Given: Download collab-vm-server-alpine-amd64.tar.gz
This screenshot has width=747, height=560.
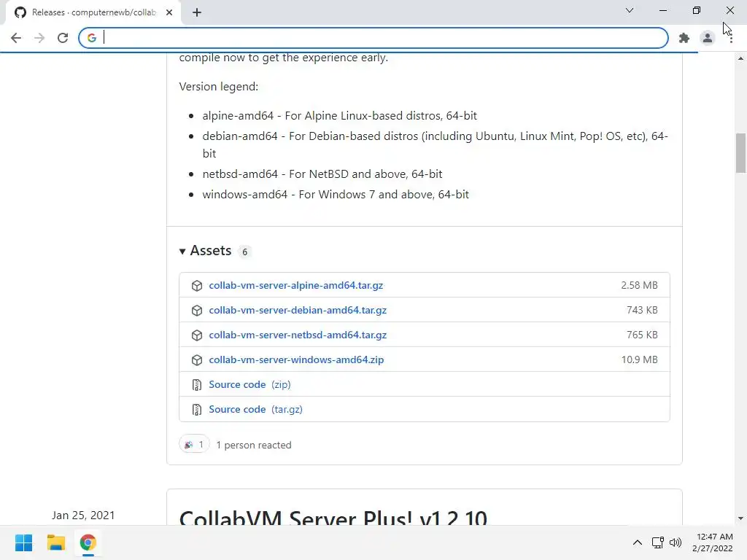Looking at the screenshot, I should coord(296,285).
